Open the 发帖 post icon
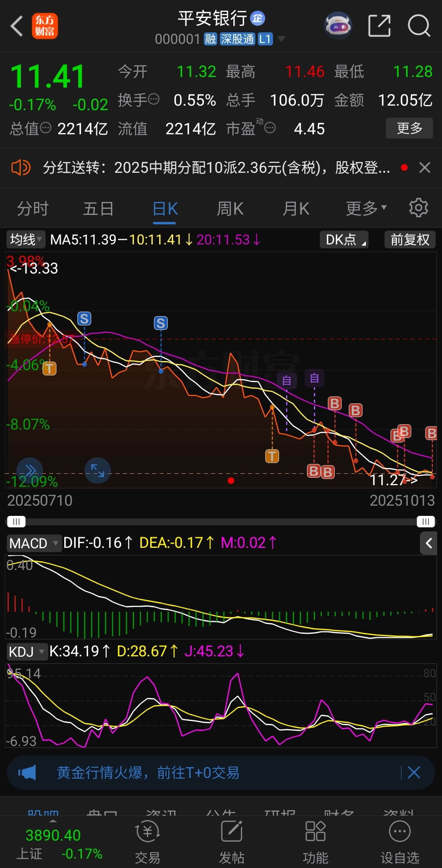The height and width of the screenshot is (868, 442). (x=232, y=843)
